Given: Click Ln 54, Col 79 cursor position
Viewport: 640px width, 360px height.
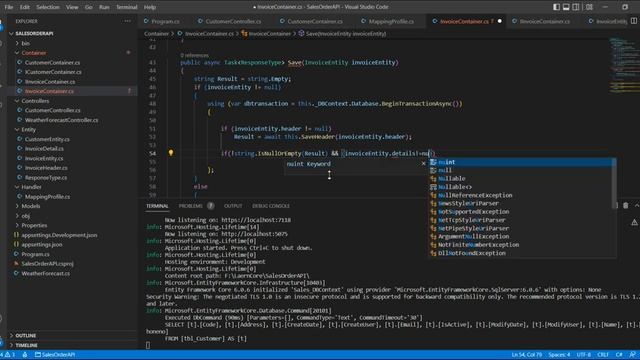Looking at the screenshot, I should 526,355.
